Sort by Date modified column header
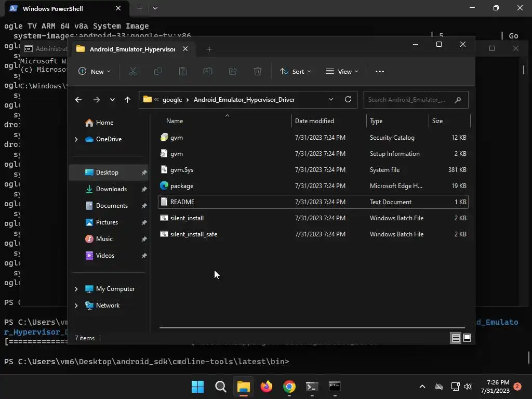Viewport: 532px width, 399px height. tap(314, 121)
